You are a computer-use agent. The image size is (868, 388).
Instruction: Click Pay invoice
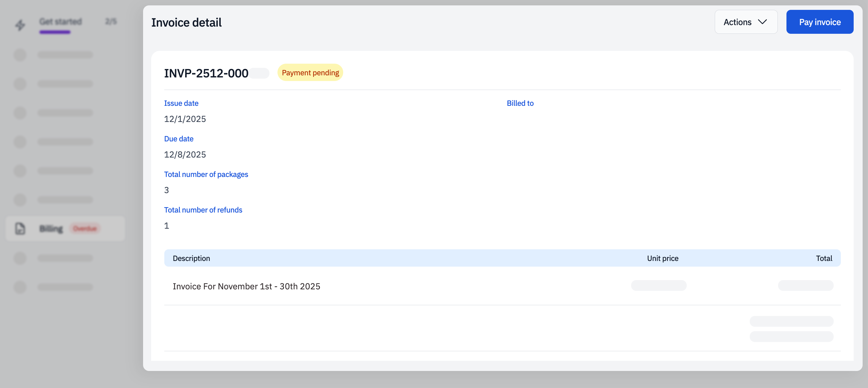pos(820,22)
